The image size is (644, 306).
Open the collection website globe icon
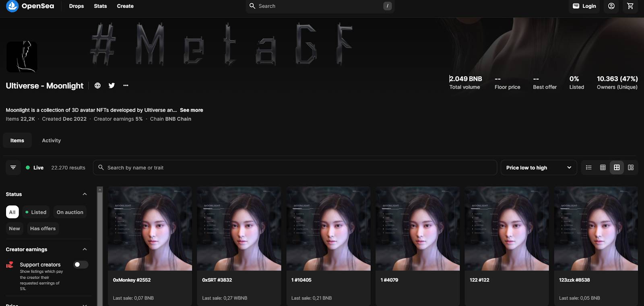click(x=97, y=85)
